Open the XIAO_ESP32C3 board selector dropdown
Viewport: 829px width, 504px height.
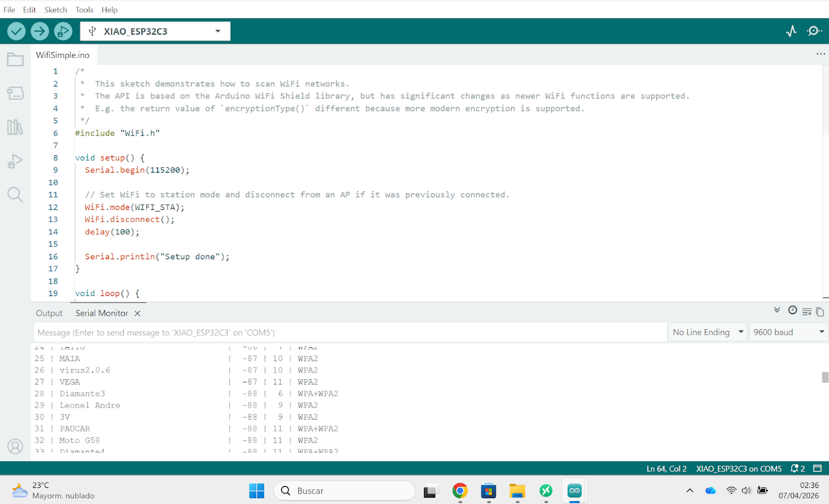point(155,31)
